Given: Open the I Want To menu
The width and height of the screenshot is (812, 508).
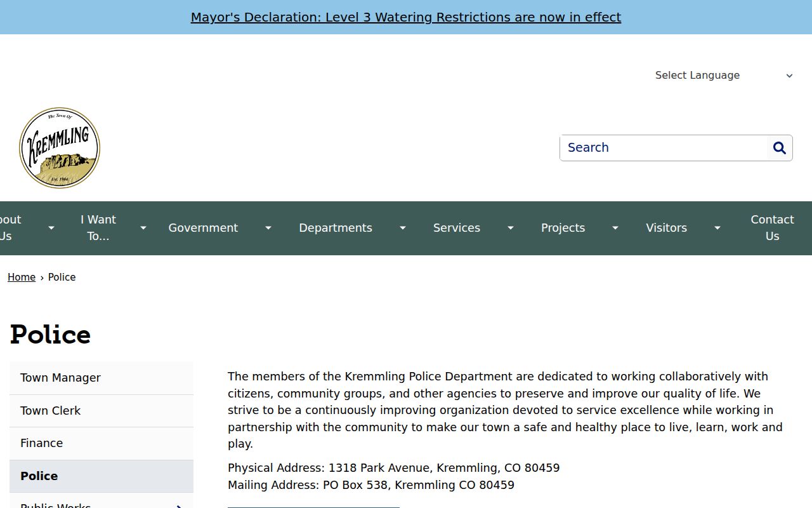Looking at the screenshot, I should tap(98, 228).
